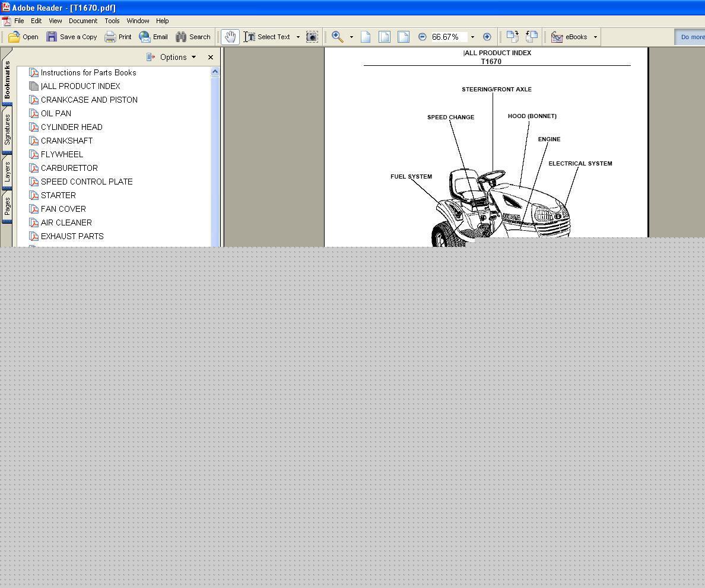Go to Instructions for Parts Books bookmark

(88, 72)
